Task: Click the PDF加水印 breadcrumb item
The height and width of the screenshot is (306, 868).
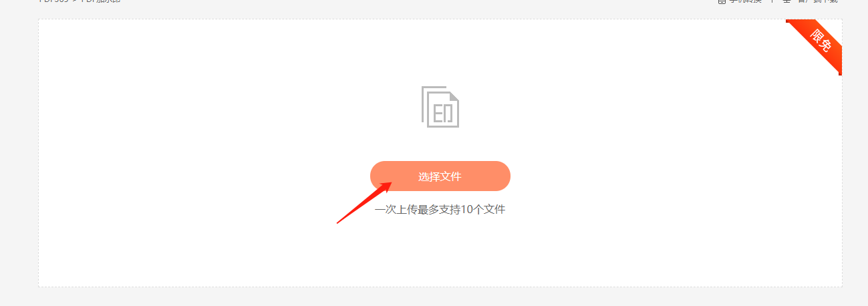Action: point(100,1)
